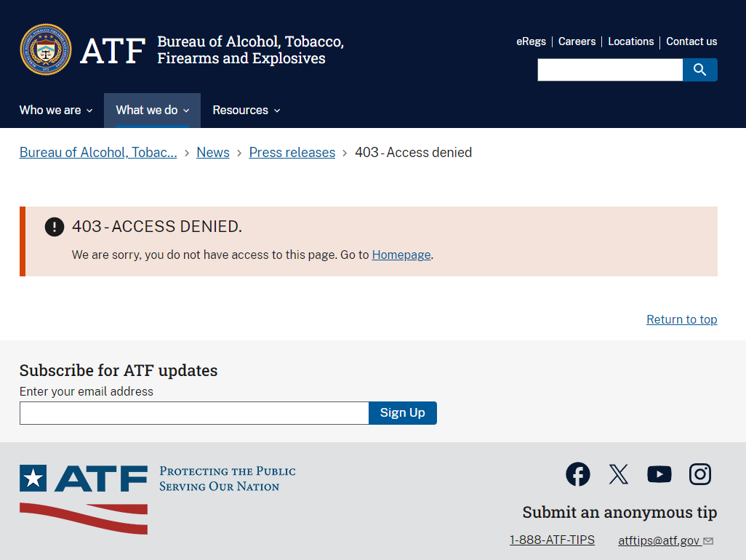Expand the What we do menu

(152, 111)
